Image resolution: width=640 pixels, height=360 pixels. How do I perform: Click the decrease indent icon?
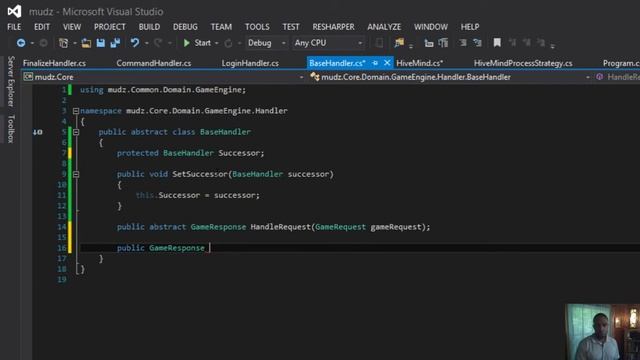pos(429,43)
